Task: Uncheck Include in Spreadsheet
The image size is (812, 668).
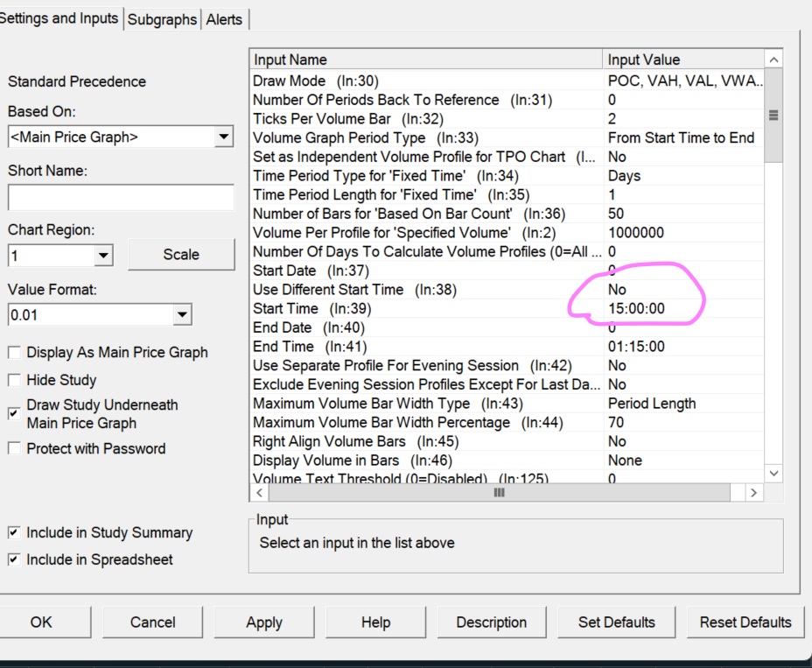Action: pyautogui.click(x=15, y=559)
